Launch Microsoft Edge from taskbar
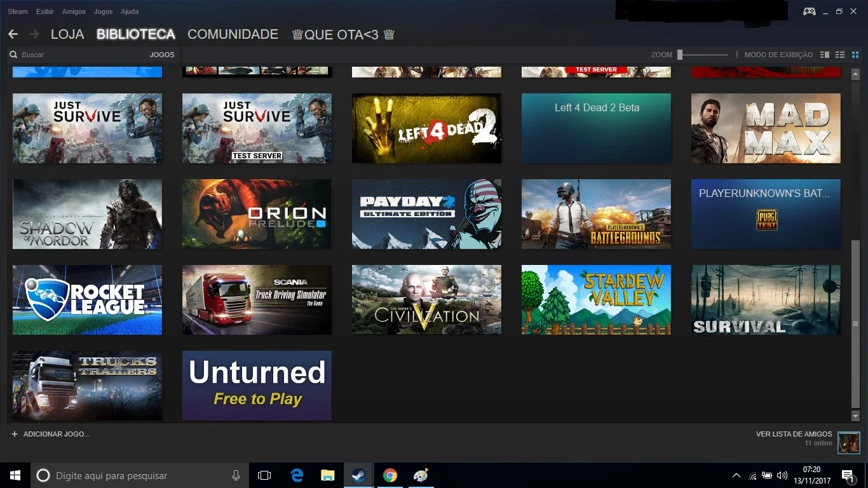 [x=297, y=475]
